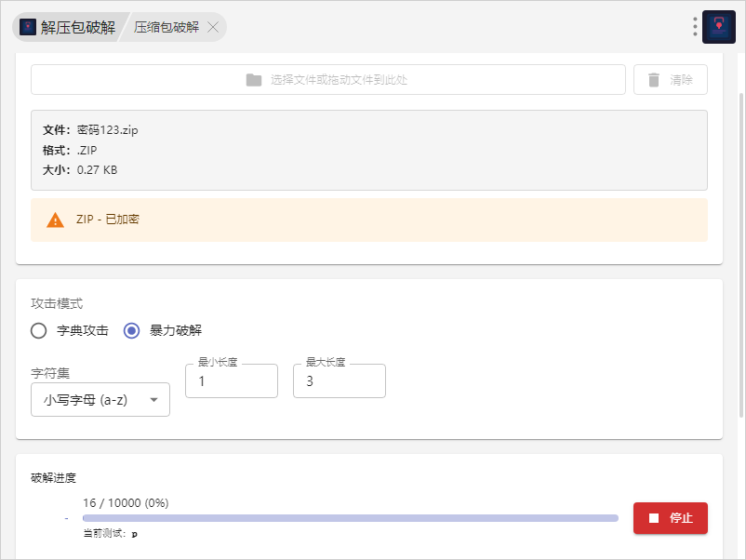The image size is (746, 560).
Task: Switch to the 解压包破解 tab
Action: point(77,27)
